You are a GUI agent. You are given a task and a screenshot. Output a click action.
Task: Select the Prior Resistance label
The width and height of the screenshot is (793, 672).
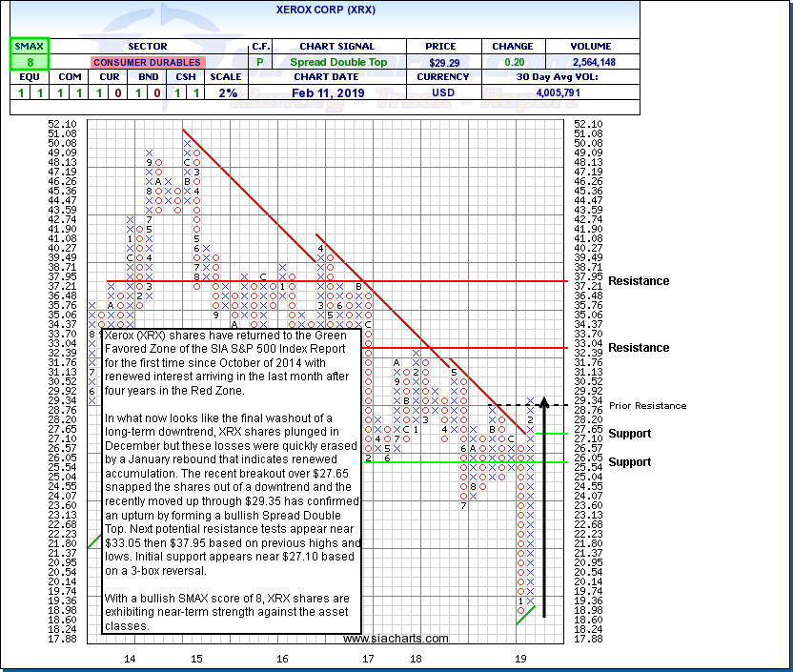(x=646, y=406)
